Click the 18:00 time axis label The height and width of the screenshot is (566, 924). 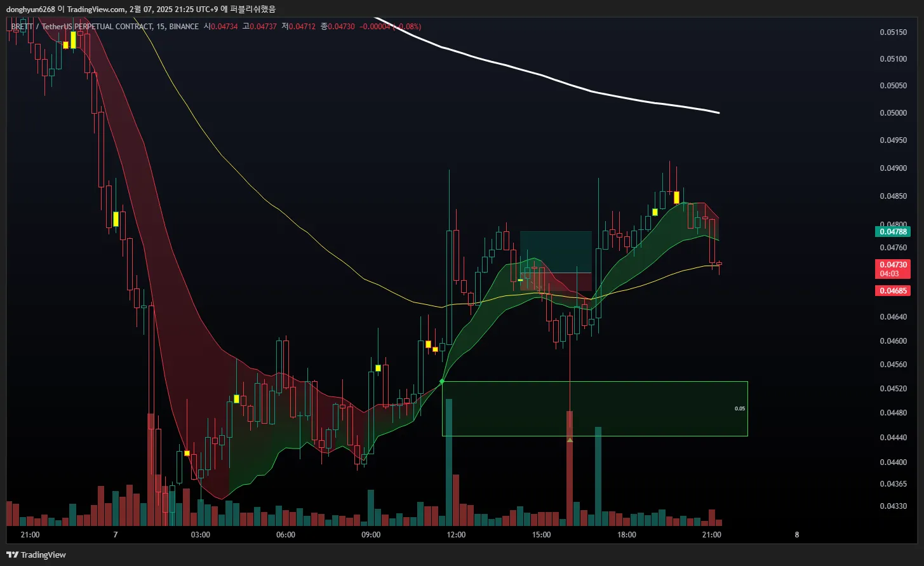point(626,535)
